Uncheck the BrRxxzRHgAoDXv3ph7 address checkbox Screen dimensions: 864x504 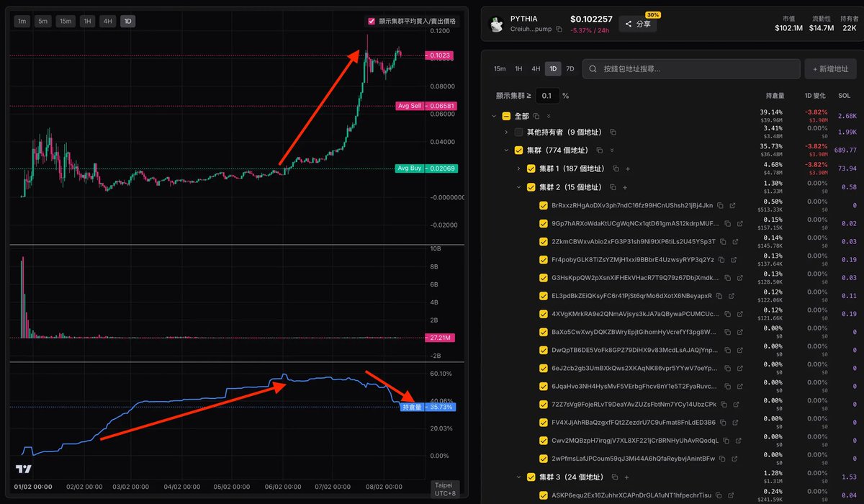(x=544, y=205)
